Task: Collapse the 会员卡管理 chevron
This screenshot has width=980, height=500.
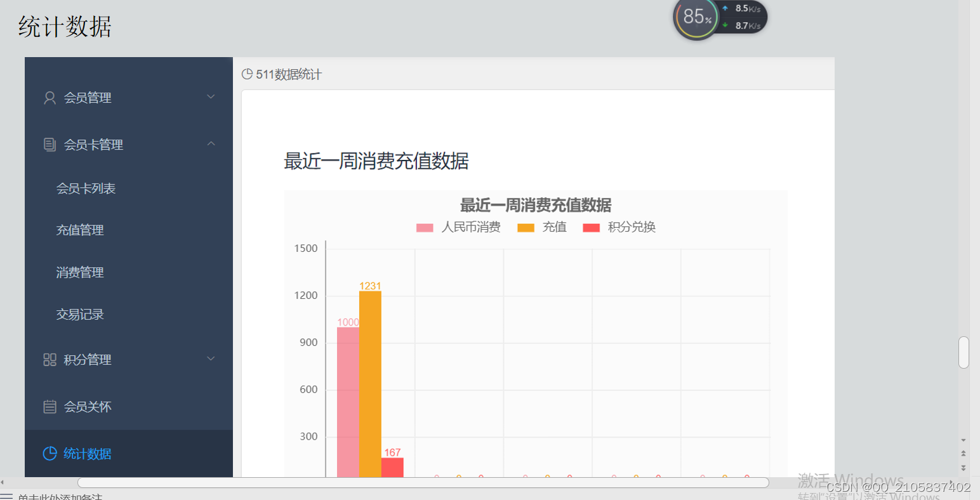Action: coord(211,144)
